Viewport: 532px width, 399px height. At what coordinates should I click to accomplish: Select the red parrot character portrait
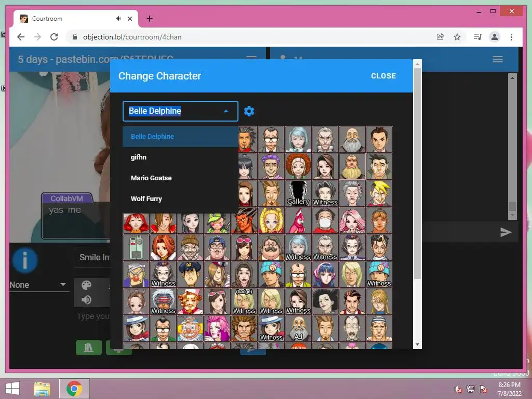click(298, 220)
